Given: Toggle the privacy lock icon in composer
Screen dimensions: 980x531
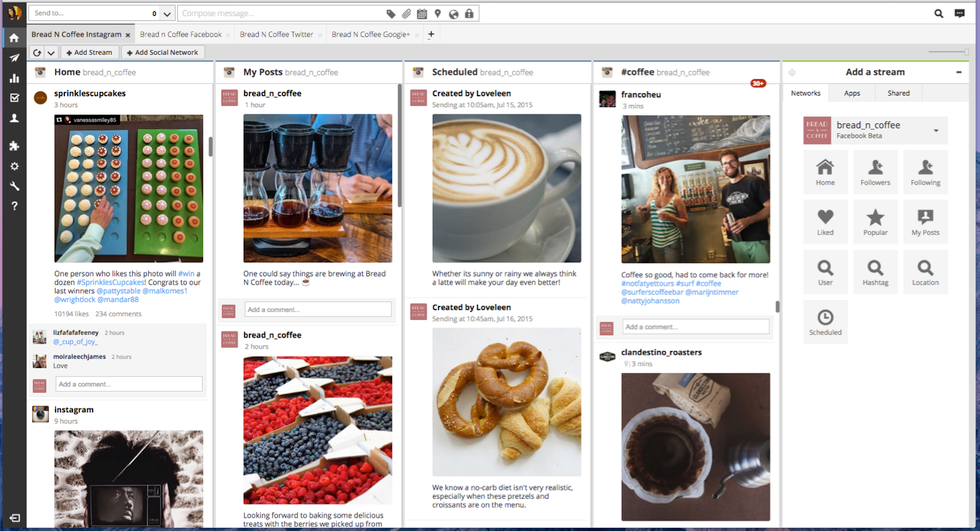Looking at the screenshot, I should 469,14.
